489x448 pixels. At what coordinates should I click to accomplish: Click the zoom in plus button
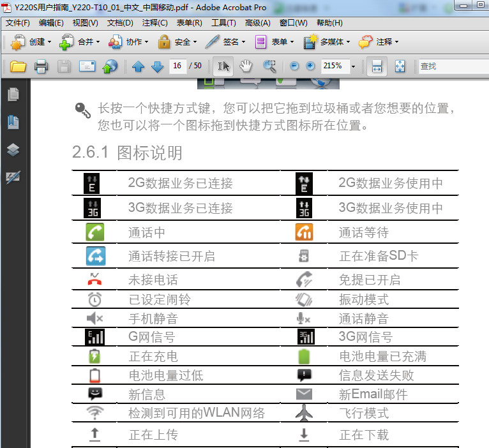tap(310, 66)
